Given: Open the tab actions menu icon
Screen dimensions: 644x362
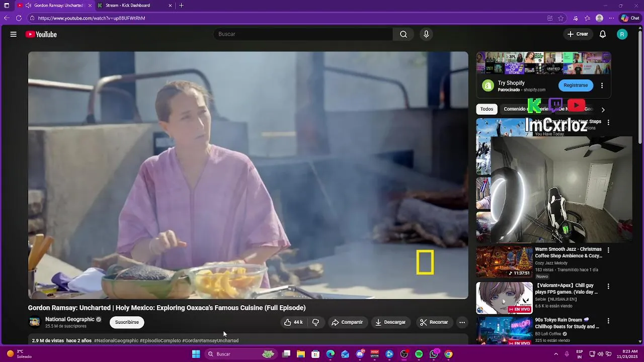Looking at the screenshot, I should [7, 6].
